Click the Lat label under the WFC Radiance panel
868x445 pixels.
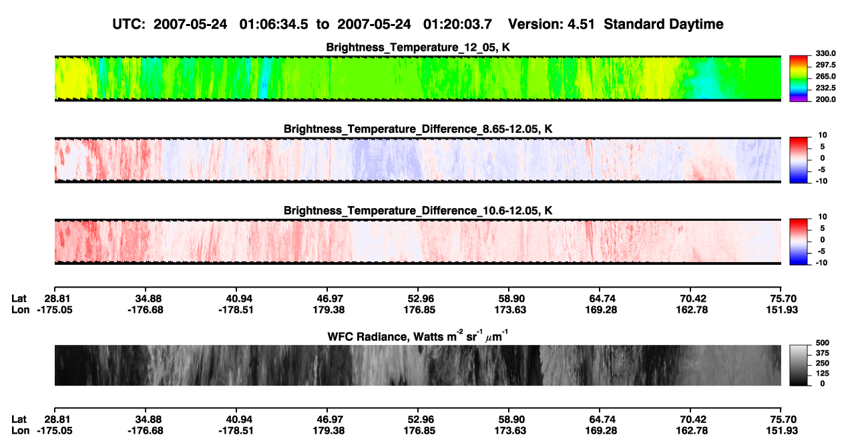[x=19, y=419]
